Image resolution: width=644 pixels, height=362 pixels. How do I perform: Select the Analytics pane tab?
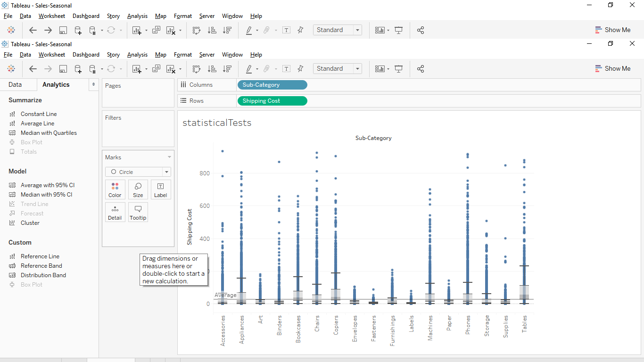pyautogui.click(x=56, y=85)
